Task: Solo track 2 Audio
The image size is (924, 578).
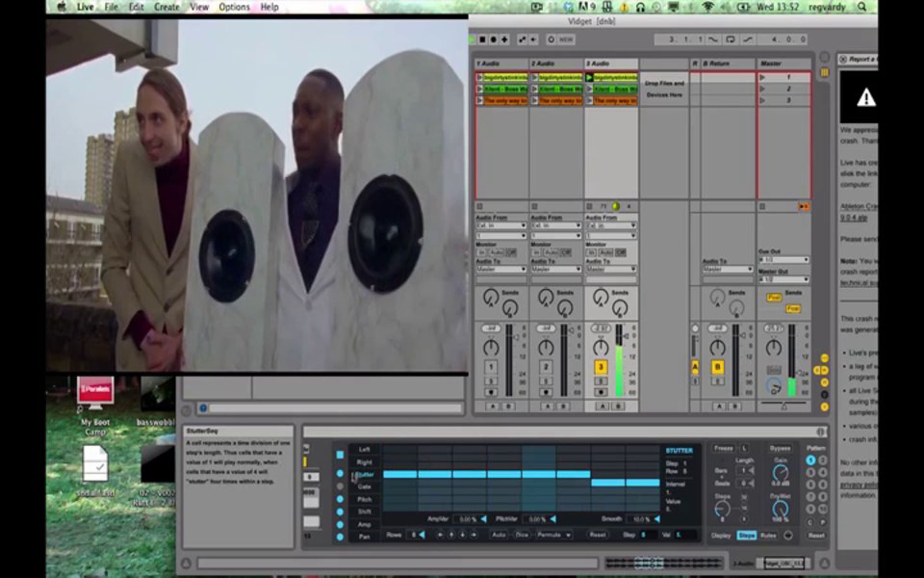Action: [546, 381]
